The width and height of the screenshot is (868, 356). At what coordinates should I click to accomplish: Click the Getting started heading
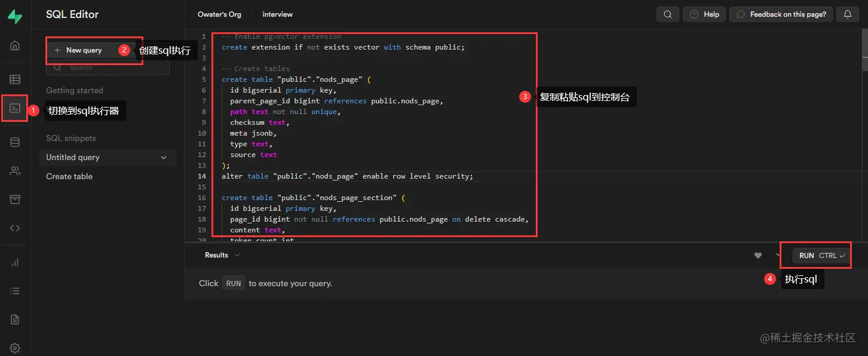75,91
